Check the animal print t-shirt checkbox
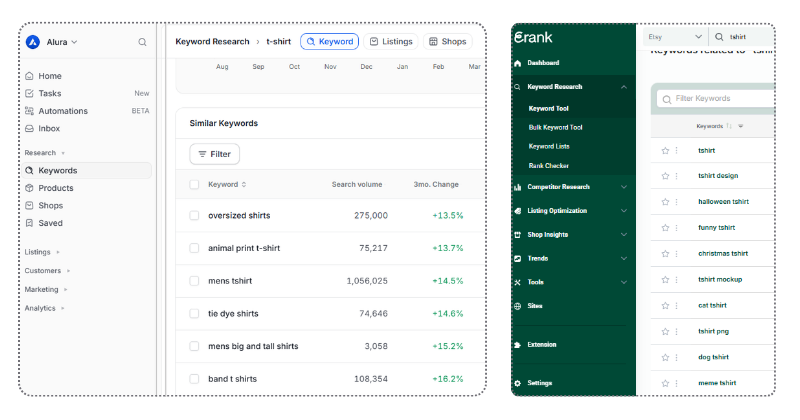800x420 pixels. (194, 248)
